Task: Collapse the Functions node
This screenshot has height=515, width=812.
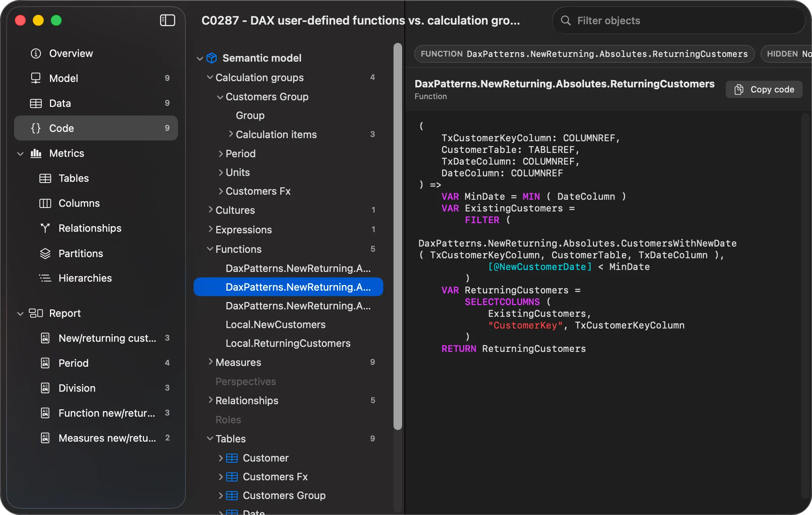Action: click(x=210, y=249)
